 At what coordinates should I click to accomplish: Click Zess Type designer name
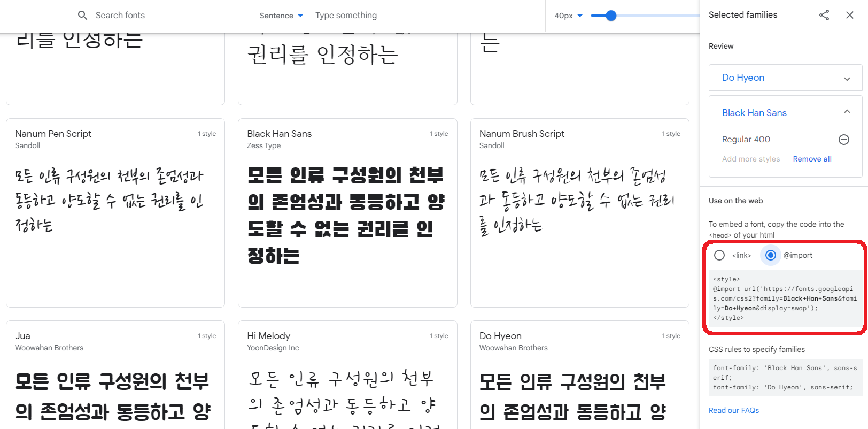pos(263,145)
